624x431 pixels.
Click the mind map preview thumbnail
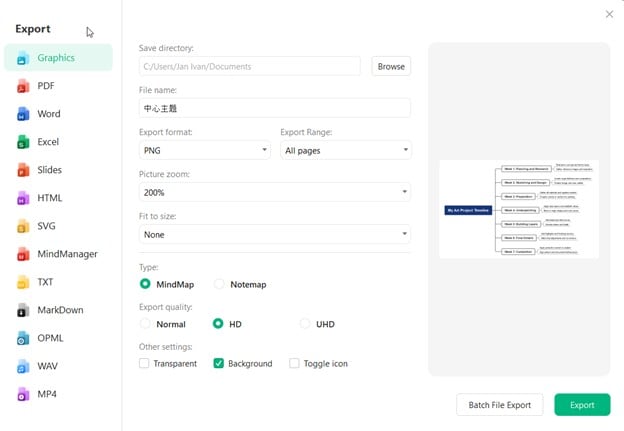(519, 209)
